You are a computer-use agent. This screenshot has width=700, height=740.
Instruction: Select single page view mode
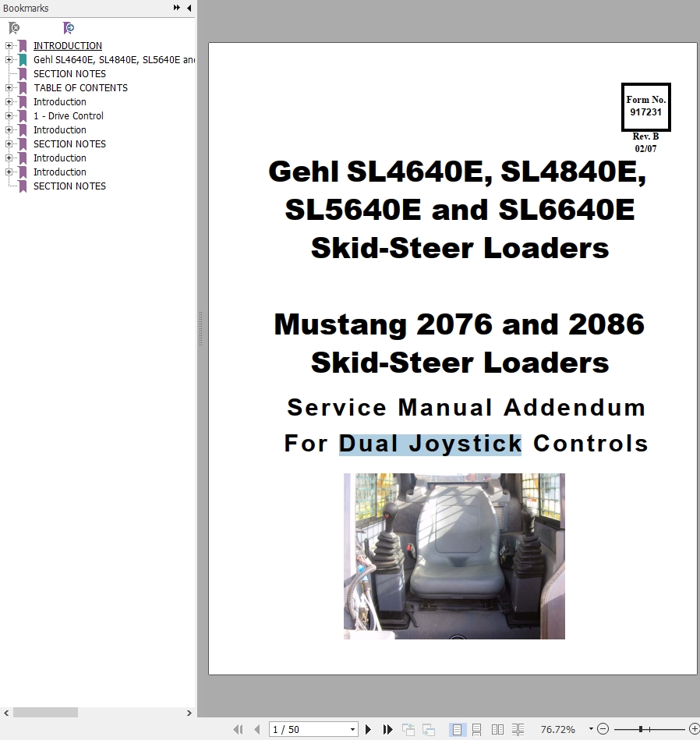[x=457, y=729]
